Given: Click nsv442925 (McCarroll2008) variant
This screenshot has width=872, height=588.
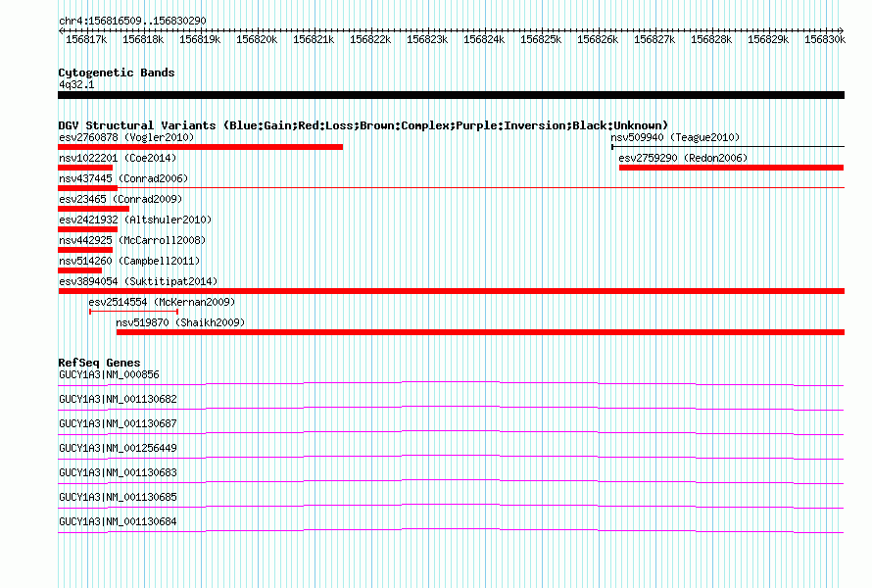Looking at the screenshot, I should click(132, 240).
